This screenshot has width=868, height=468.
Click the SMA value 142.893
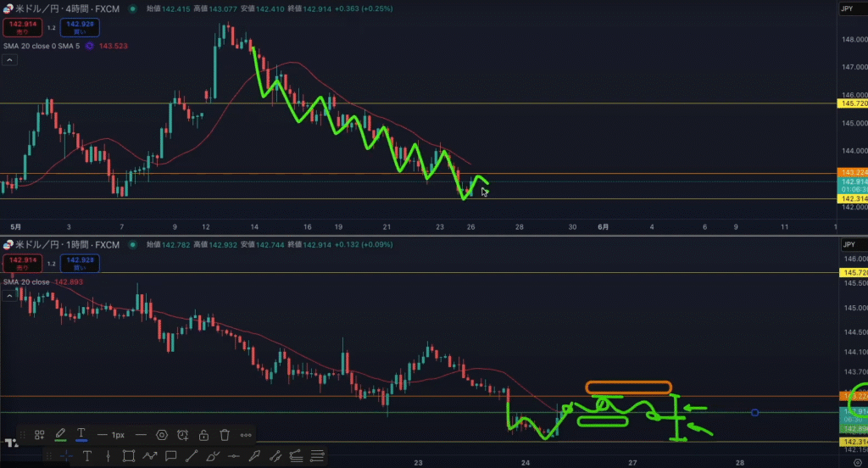tap(69, 282)
